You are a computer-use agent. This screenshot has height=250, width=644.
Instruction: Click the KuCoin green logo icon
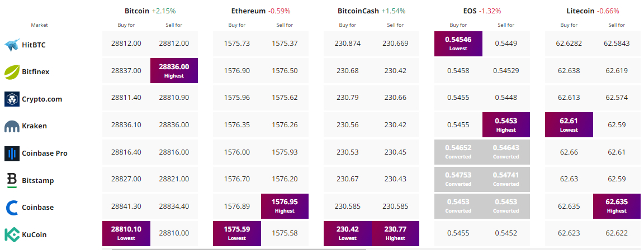(12, 234)
